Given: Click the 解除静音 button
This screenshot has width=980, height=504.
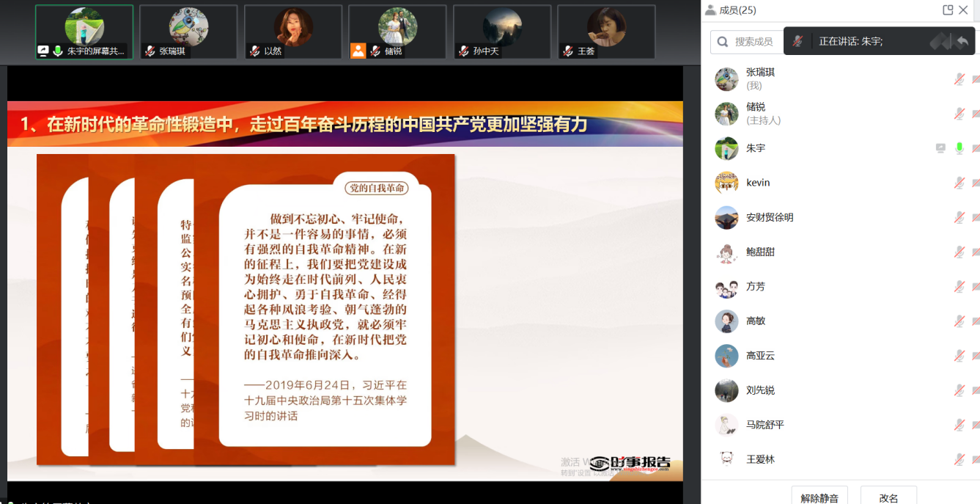Looking at the screenshot, I should (819, 497).
